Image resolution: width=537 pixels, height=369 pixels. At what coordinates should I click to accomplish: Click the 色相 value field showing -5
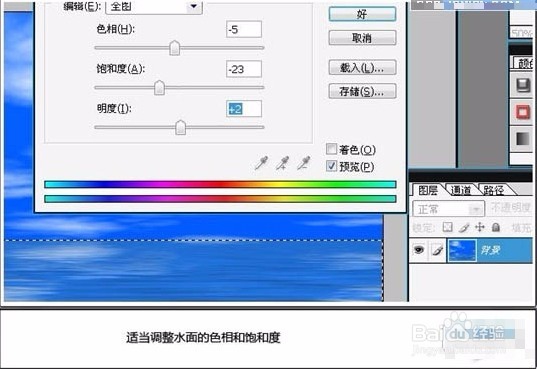[x=244, y=29]
